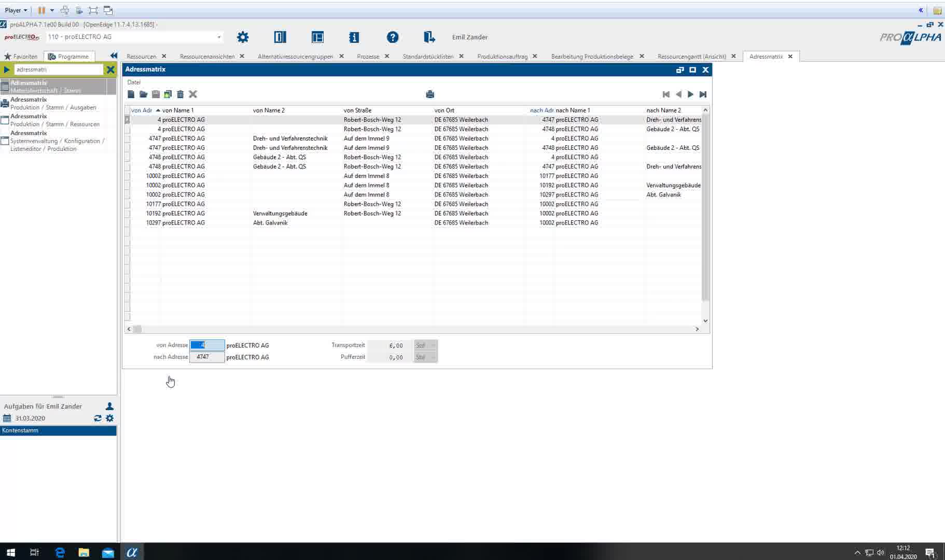This screenshot has width=945, height=560.
Task: Jump to last record
Action: [x=703, y=94]
